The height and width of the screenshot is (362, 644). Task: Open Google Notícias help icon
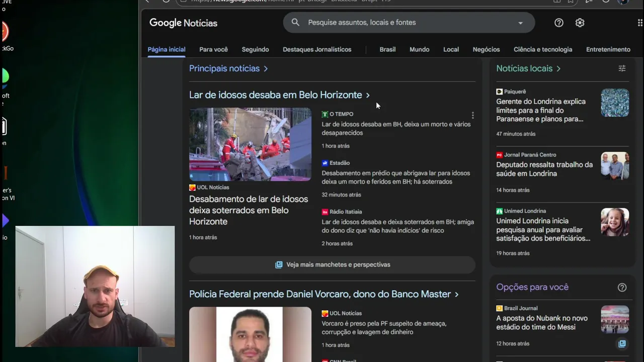point(558,23)
